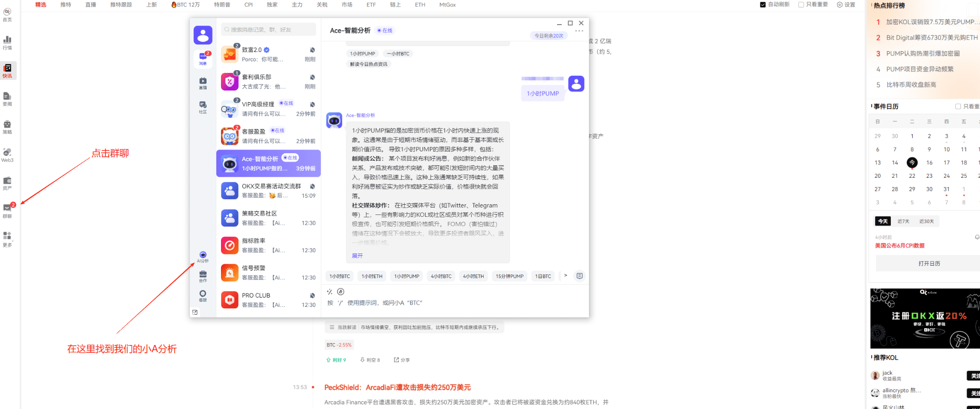Screen dimensions: 980x409
Task: Click the chat search input field
Action: click(x=268, y=29)
